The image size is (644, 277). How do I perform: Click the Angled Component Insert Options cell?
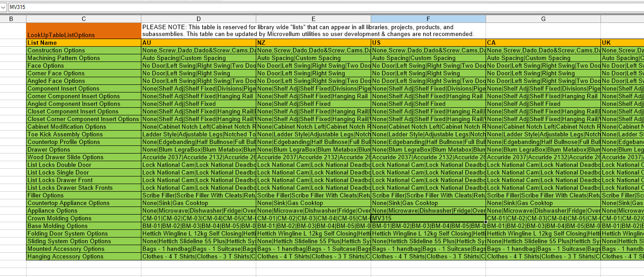(83, 104)
